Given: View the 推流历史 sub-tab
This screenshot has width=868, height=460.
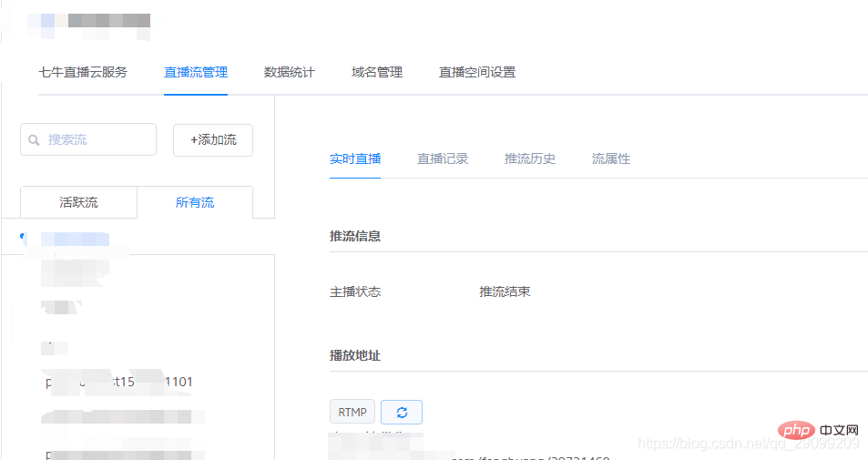Looking at the screenshot, I should [x=530, y=158].
